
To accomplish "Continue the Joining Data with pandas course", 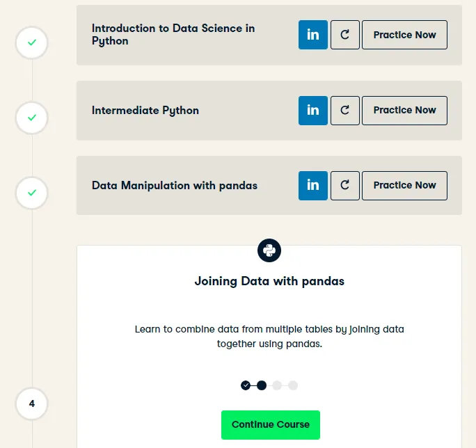I will coord(271,425).
